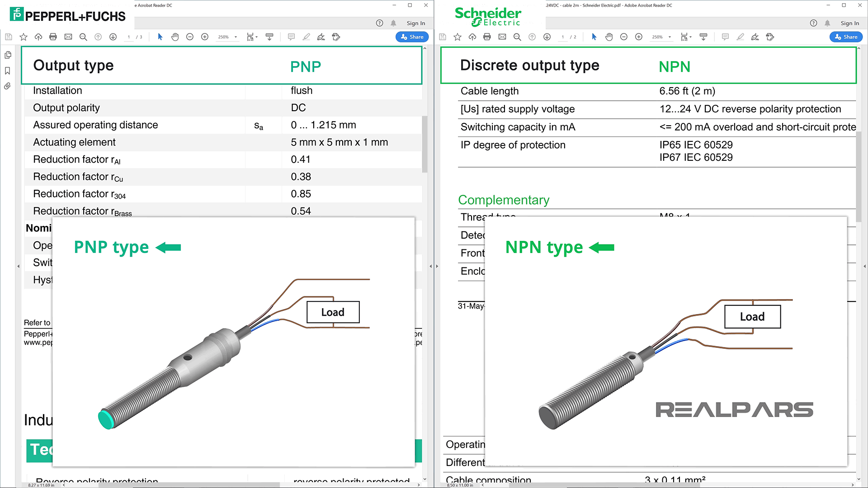Click the Share button in right Acrobat window

point(846,37)
